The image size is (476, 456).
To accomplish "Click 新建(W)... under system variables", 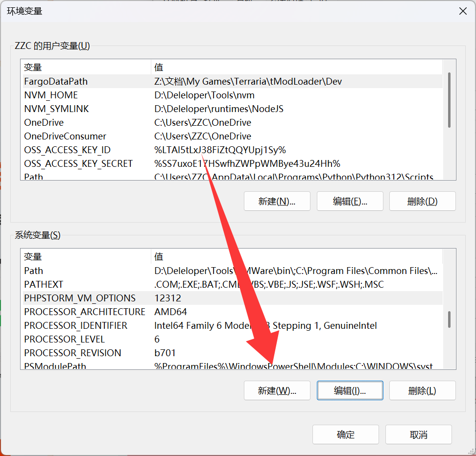I will pyautogui.click(x=277, y=390).
